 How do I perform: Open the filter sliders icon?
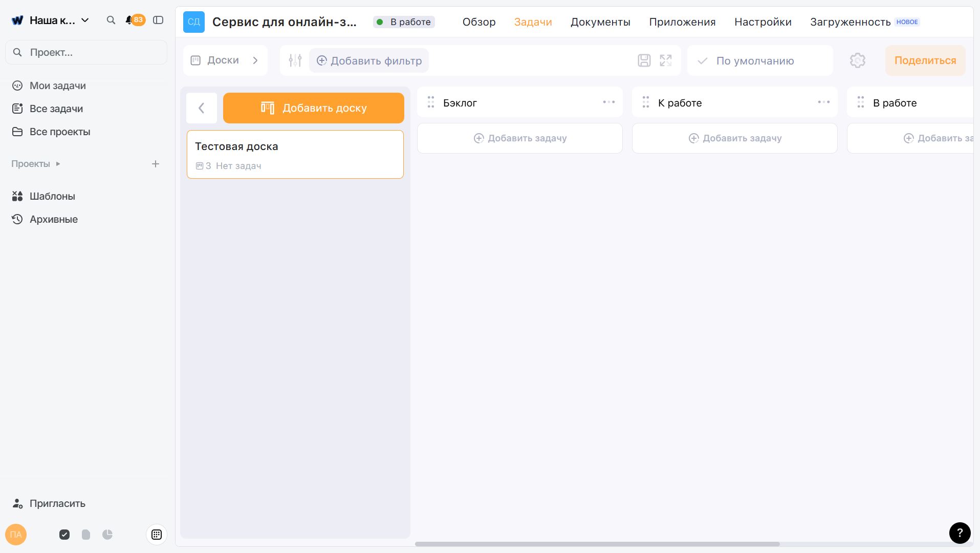click(x=295, y=60)
